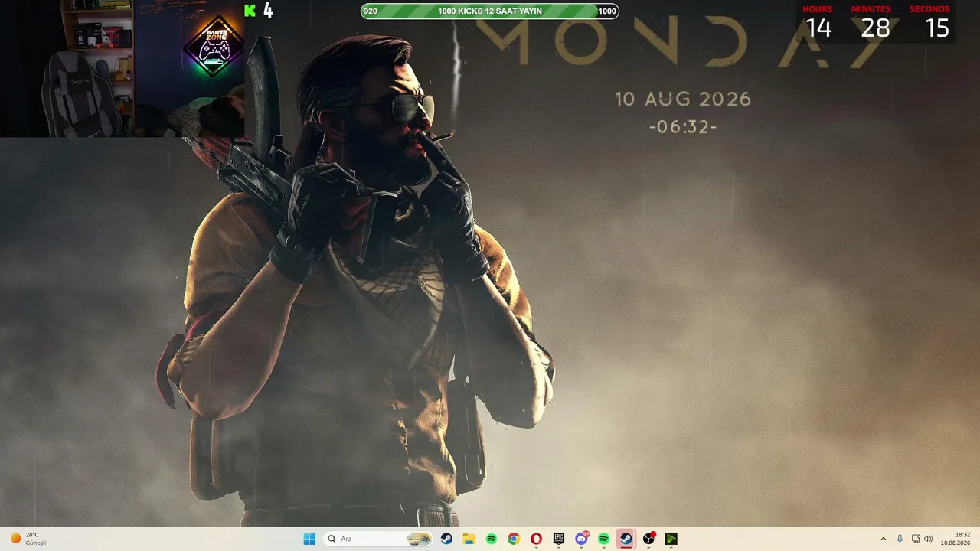Click the webcam overlay thumbnail
The height and width of the screenshot is (551, 980).
[122, 69]
